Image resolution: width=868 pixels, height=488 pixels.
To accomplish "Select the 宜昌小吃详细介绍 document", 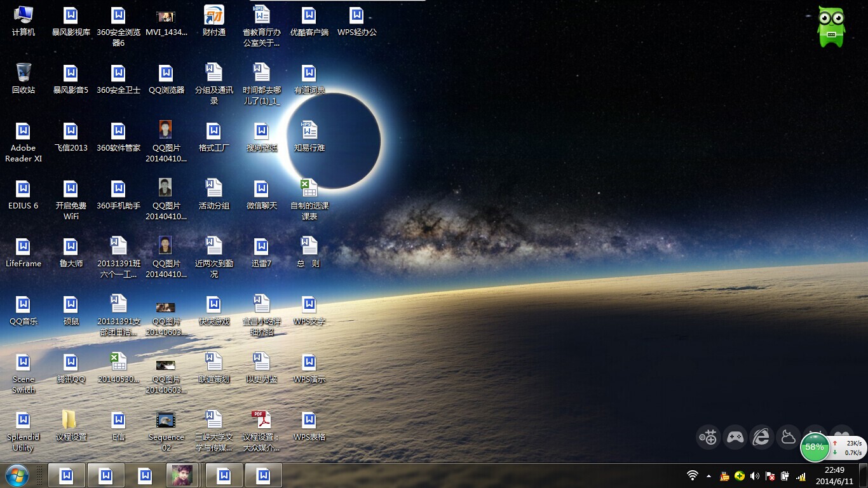I will pos(262,316).
